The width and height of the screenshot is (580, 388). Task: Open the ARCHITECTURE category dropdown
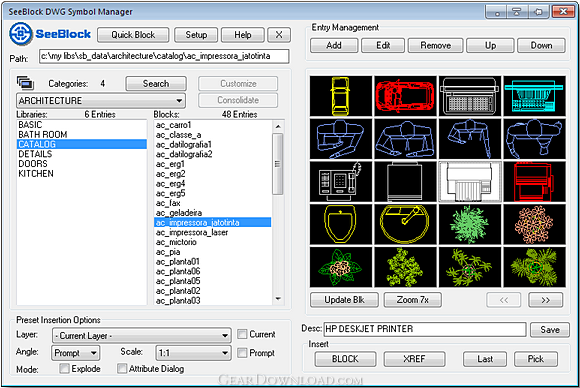coord(101,101)
